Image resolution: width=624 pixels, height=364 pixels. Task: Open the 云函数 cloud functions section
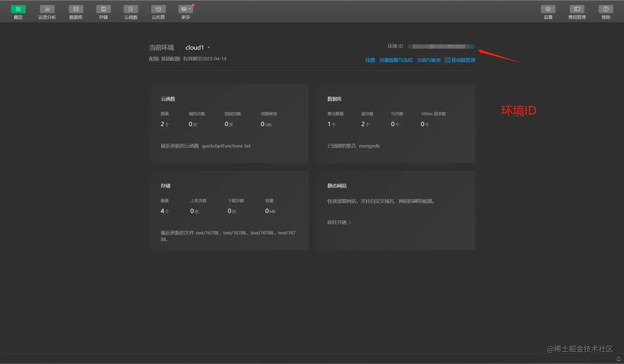point(131,12)
